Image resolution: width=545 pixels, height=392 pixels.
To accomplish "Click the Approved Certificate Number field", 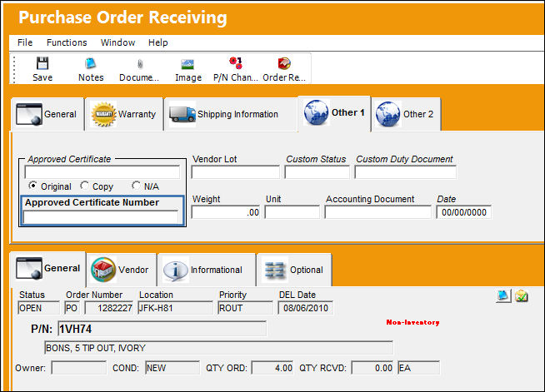I will tap(101, 217).
